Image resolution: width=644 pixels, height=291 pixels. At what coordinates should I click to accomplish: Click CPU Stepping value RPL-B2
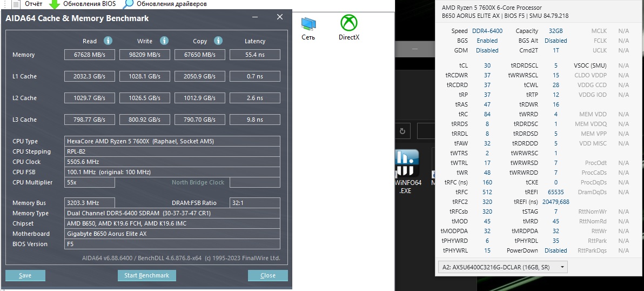[x=172, y=151]
